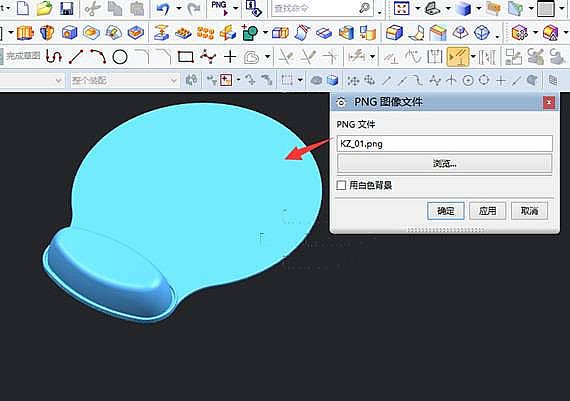
Task: Toggle the existing point plus snap icon
Action: [x=501, y=80]
